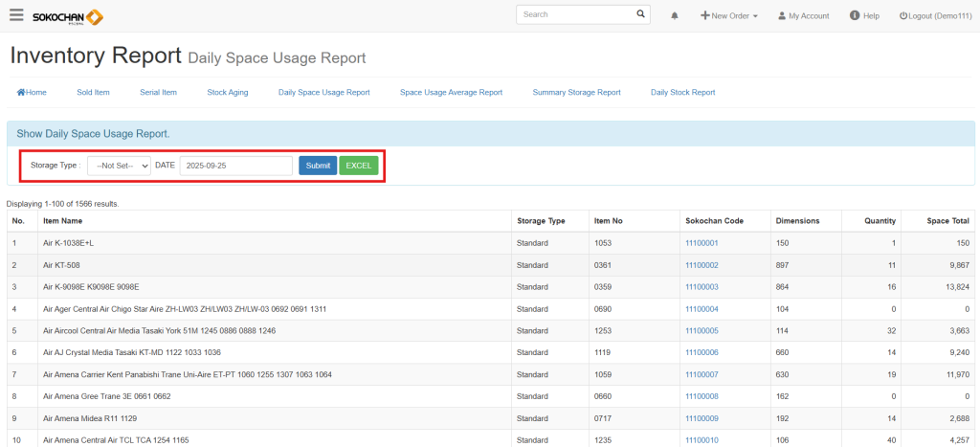Click the search magnifier icon

click(x=640, y=15)
